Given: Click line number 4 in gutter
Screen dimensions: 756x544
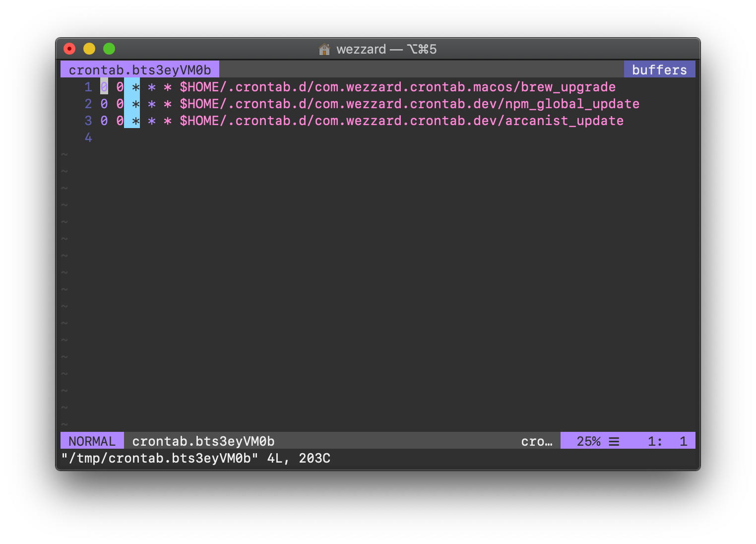Looking at the screenshot, I should 88,138.
